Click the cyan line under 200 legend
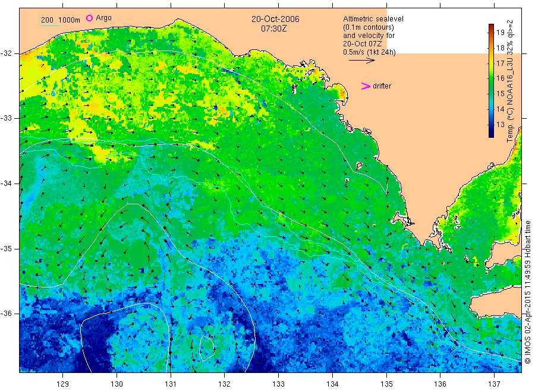Viewport: 535px width, 392px height. (50, 26)
